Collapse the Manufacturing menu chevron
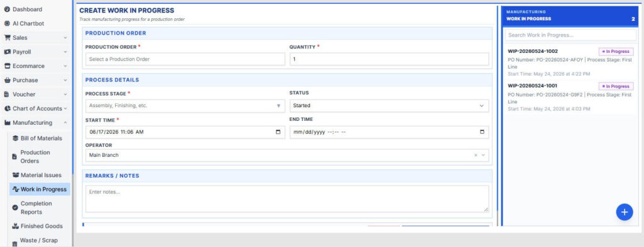 point(65,123)
